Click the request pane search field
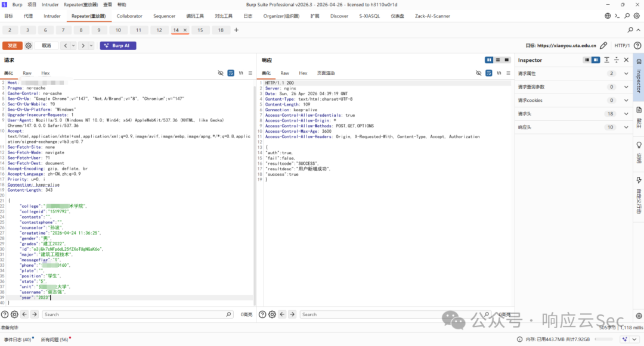The height and width of the screenshot is (346, 644). point(138,314)
